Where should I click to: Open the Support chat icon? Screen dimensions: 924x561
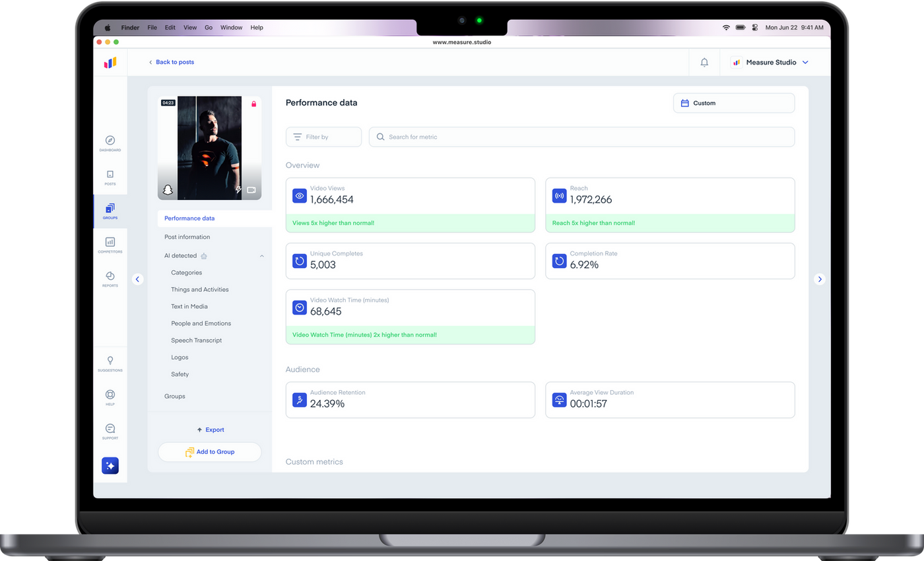pos(110,428)
